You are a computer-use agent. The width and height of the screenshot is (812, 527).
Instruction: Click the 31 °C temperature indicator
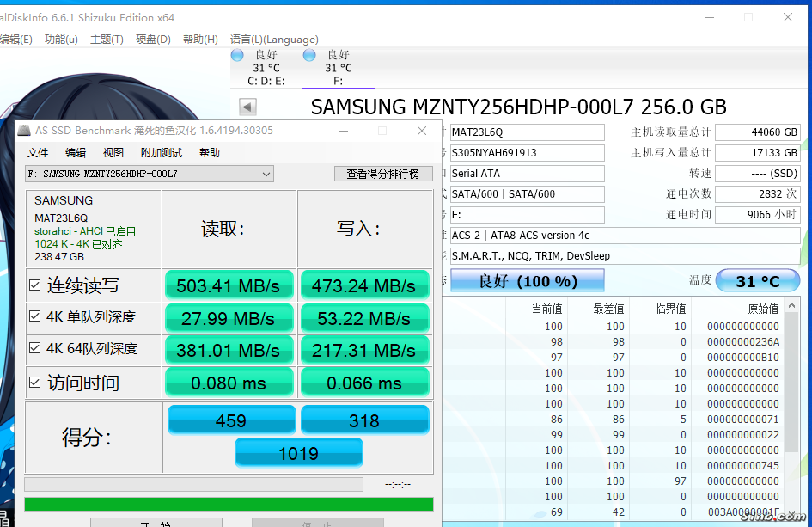[x=757, y=281]
